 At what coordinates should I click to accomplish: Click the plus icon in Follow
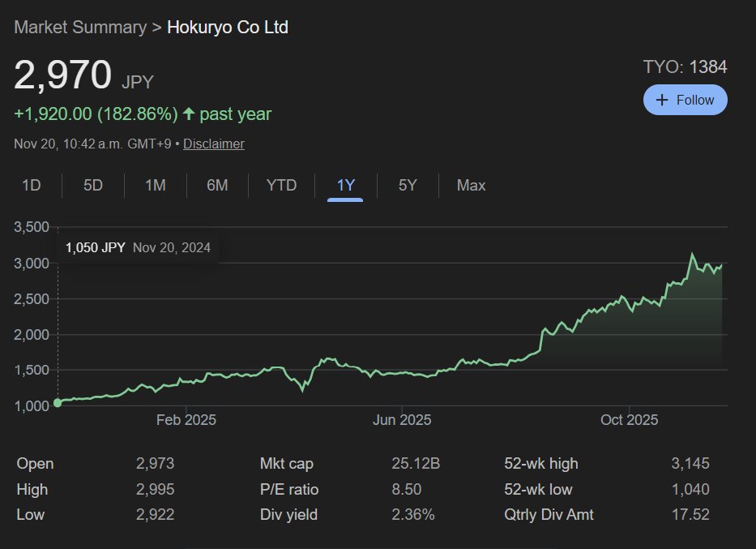pos(662,100)
